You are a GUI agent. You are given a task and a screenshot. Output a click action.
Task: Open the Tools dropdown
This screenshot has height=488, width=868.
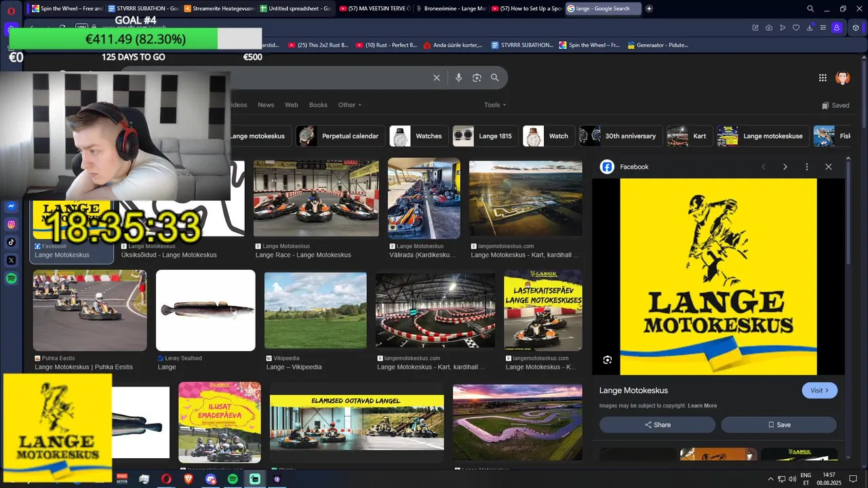(x=495, y=105)
